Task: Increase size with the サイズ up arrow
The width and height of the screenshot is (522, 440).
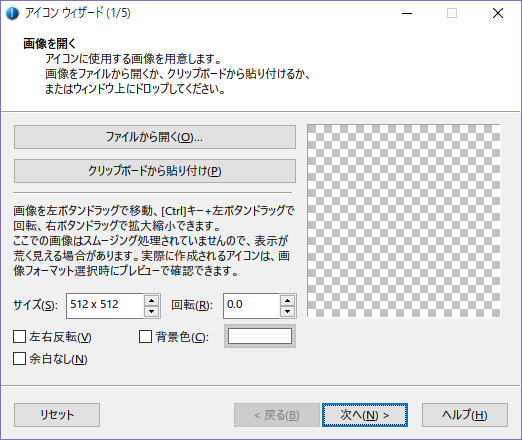Action: tap(152, 300)
